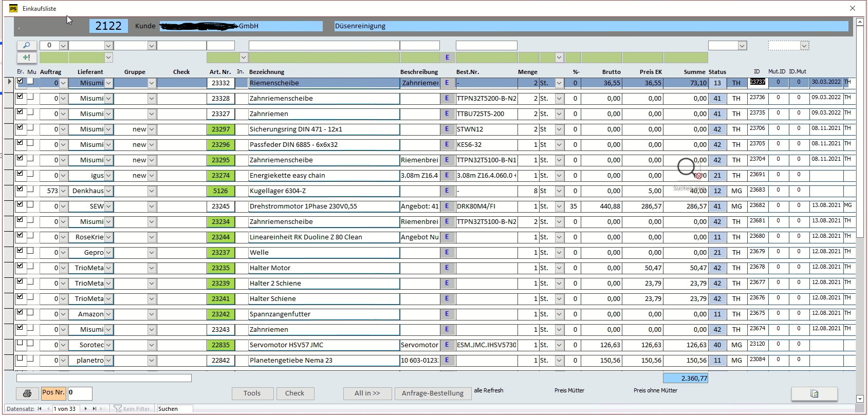The height and width of the screenshot is (415, 868).
Task: Uncheck Er. checkbox for Halter Motor row
Action: (20, 266)
